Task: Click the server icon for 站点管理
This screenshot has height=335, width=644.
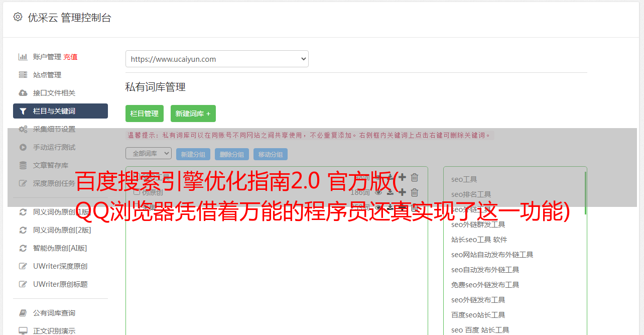Action: [x=23, y=75]
